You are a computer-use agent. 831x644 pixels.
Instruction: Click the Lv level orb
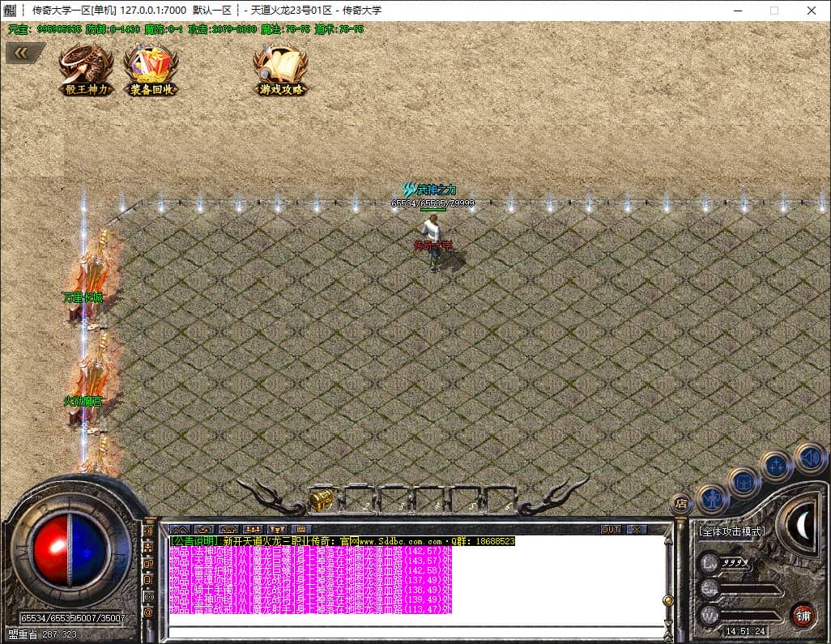pos(709,563)
